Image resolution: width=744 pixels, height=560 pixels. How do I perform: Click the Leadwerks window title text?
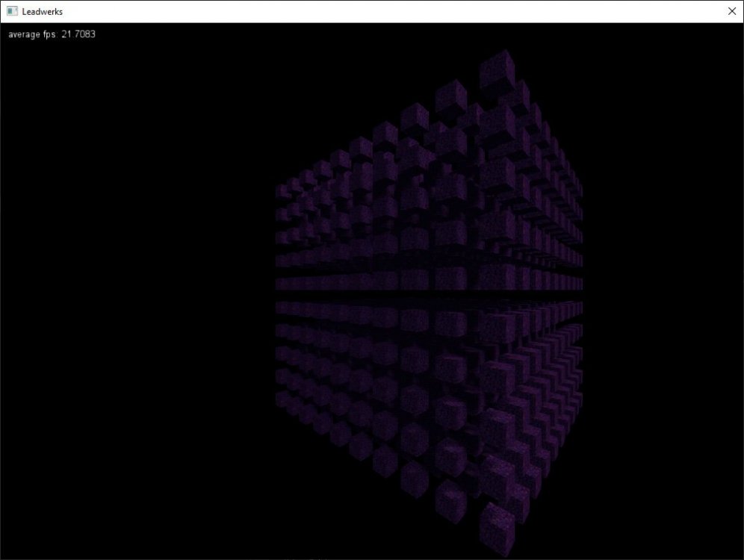coord(43,11)
